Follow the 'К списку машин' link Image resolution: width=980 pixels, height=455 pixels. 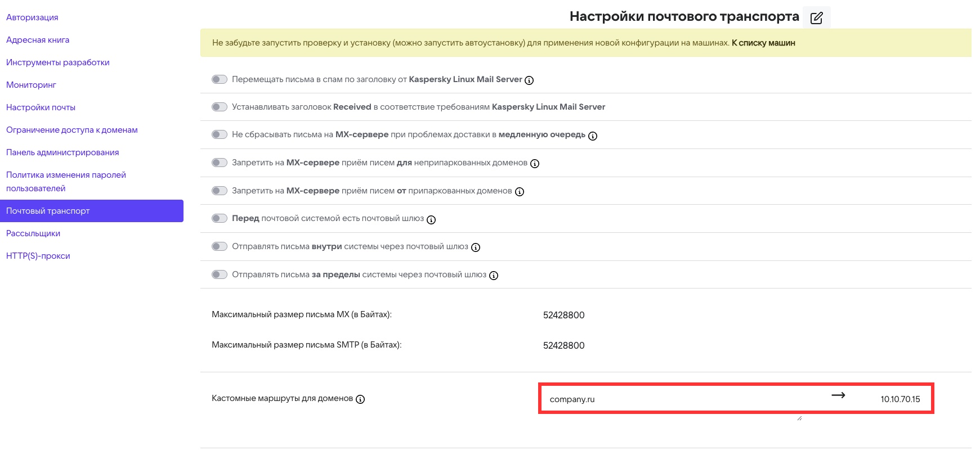763,43
